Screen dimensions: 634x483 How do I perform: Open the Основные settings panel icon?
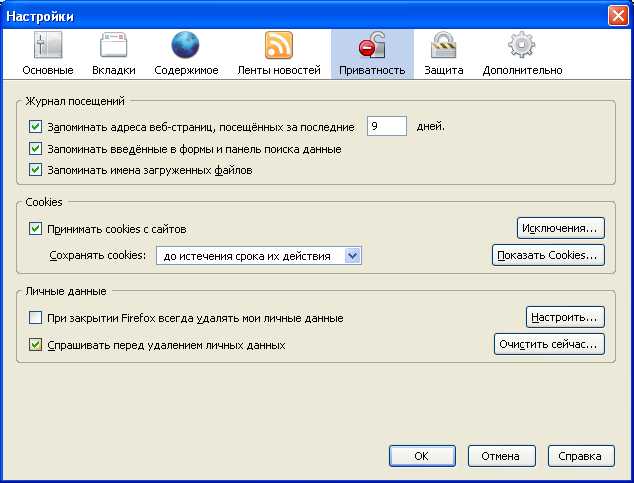click(x=48, y=46)
